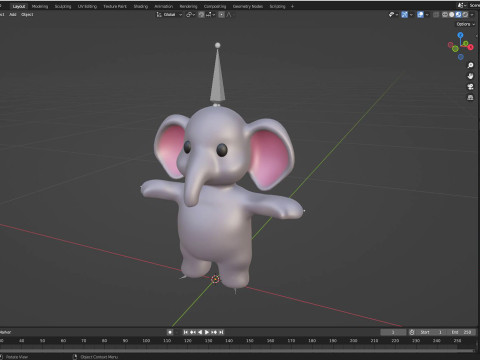Viewport: 480px width, 360px height.
Task: Open the Global transform orientation dropdown
Action: 169,15
